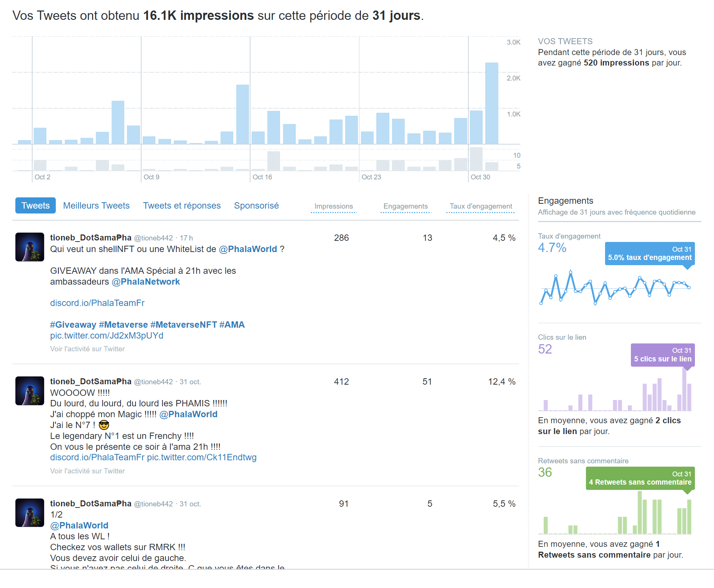
Task: Click the pic.twitter.com/Jd2xM3pUYd link
Action: click(x=107, y=336)
